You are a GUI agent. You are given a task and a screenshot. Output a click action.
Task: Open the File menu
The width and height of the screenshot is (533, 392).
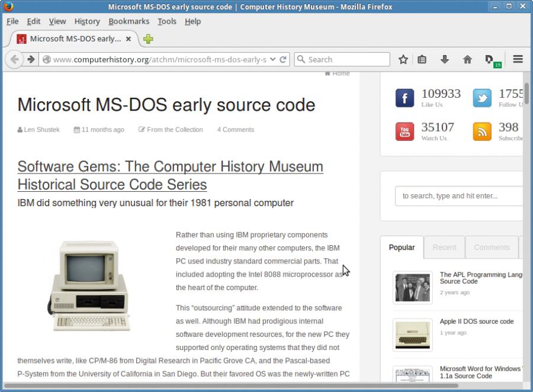[12, 21]
